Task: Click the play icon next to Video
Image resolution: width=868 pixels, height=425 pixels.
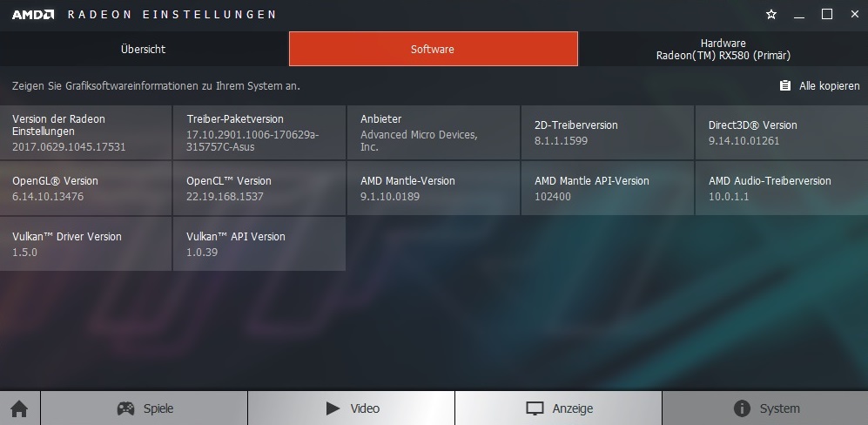Action: click(x=333, y=409)
